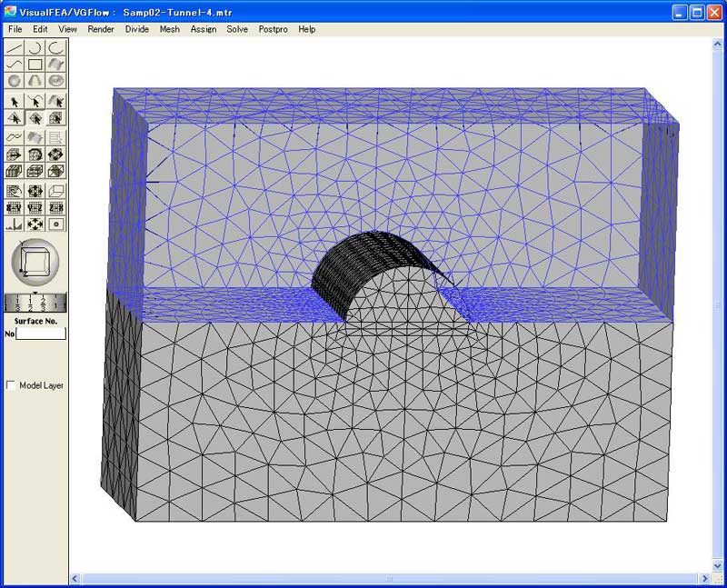Choose the mesh face selection tool
The width and height of the screenshot is (727, 588).
click(x=35, y=118)
